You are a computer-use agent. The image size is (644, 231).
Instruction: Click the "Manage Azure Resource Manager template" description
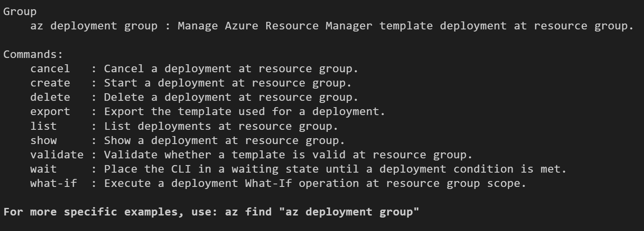pos(305,26)
